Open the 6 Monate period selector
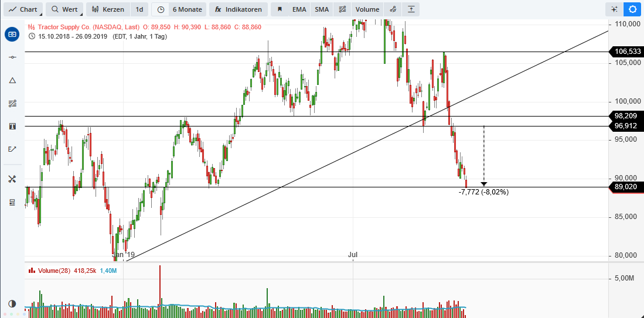Image resolution: width=644 pixels, height=318 pixels. coord(188,9)
